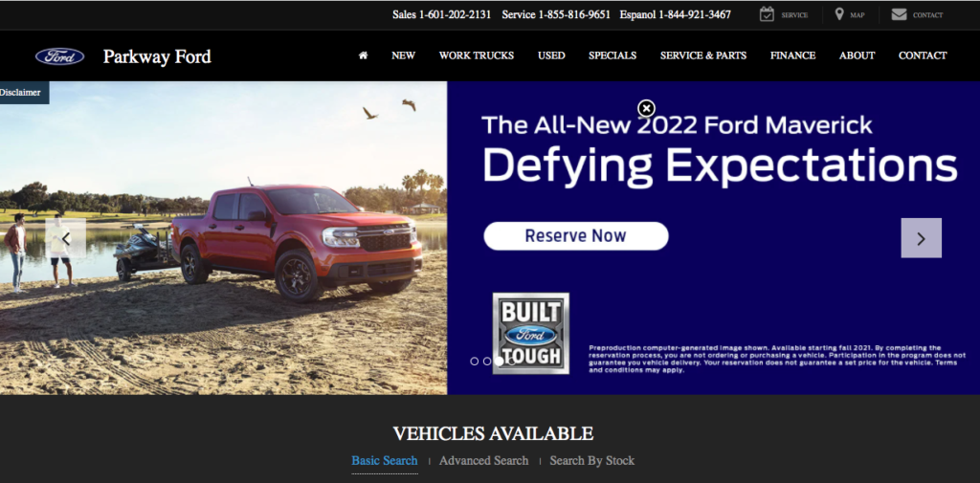Select the second carousel dot indicator
Viewport: 980px width, 483px height.
487,362
